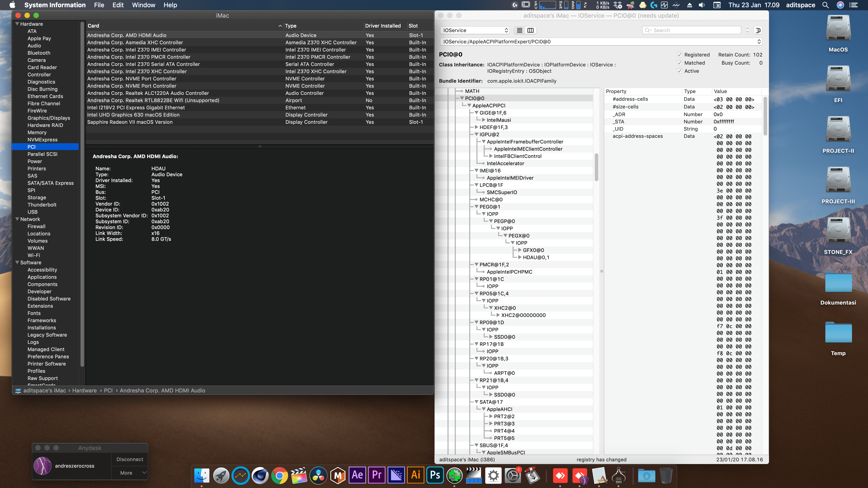Switch IORegistryExplorer to list view
The height and width of the screenshot is (488, 868).
pos(520,30)
